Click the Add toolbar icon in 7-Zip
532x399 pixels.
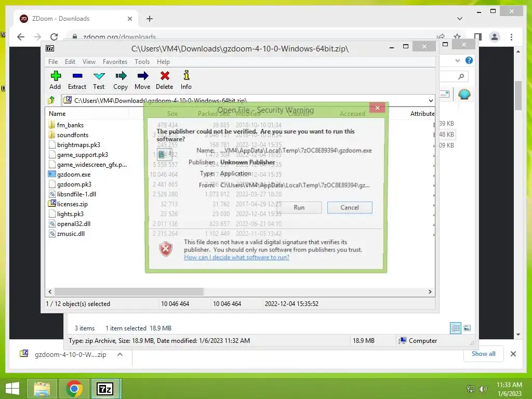55,80
